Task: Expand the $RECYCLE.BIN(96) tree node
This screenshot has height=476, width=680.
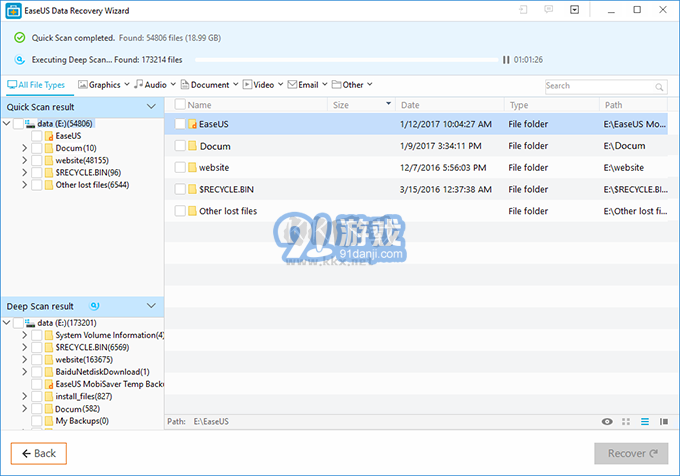Action: 24,173
